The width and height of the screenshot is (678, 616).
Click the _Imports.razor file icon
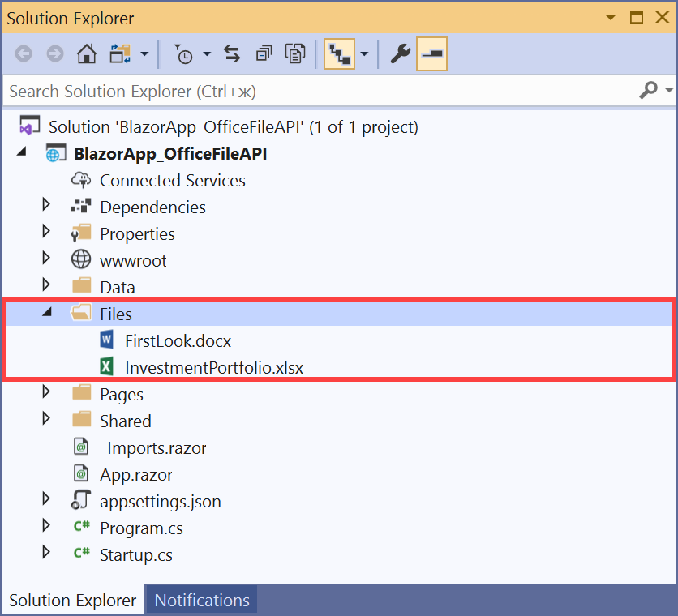(81, 447)
